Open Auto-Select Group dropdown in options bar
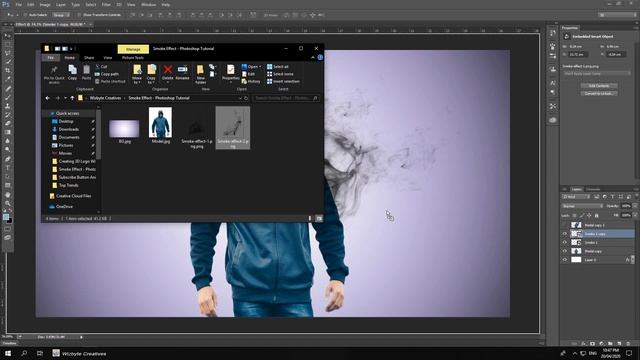This screenshot has width=640, height=360. click(x=61, y=15)
